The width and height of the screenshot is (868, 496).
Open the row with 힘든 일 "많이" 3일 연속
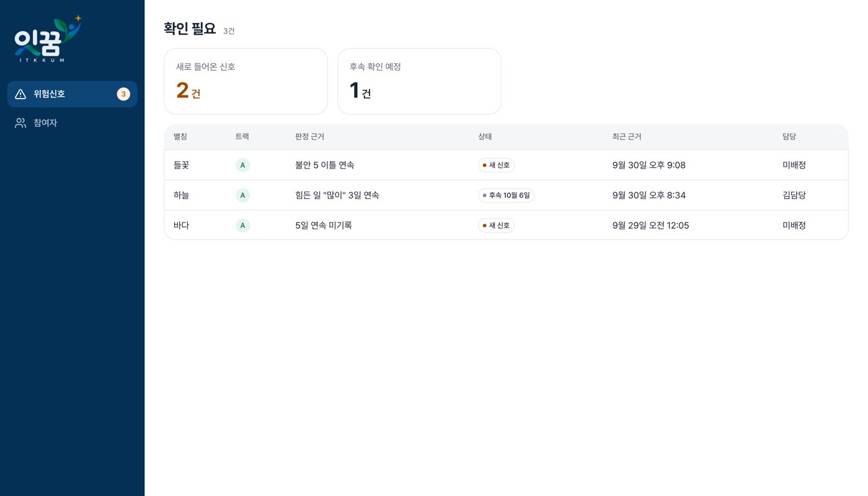(x=506, y=195)
